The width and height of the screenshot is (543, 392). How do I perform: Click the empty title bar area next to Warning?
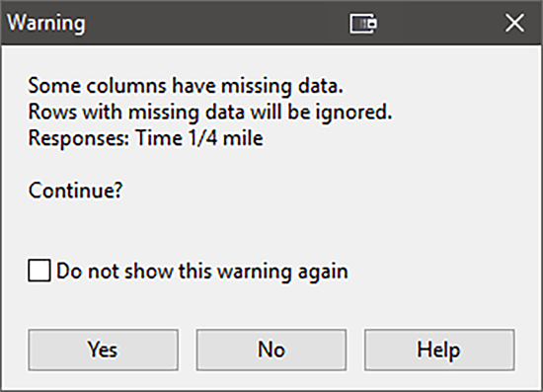(x=214, y=23)
